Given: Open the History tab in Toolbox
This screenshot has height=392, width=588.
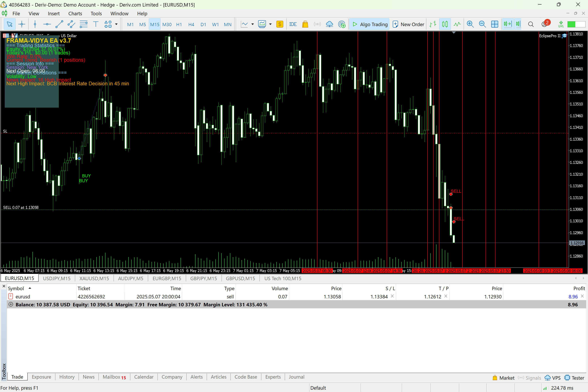Looking at the screenshot, I should click(x=67, y=377).
